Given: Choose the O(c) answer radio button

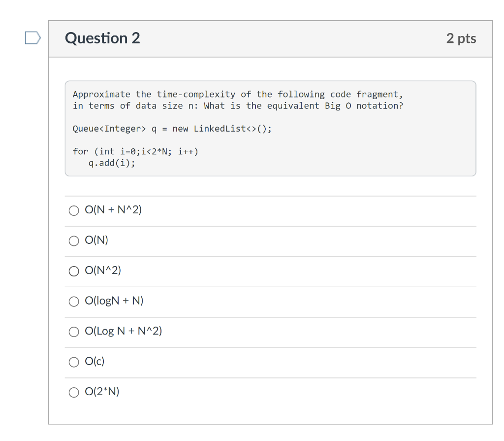Looking at the screenshot, I should coord(74,362).
